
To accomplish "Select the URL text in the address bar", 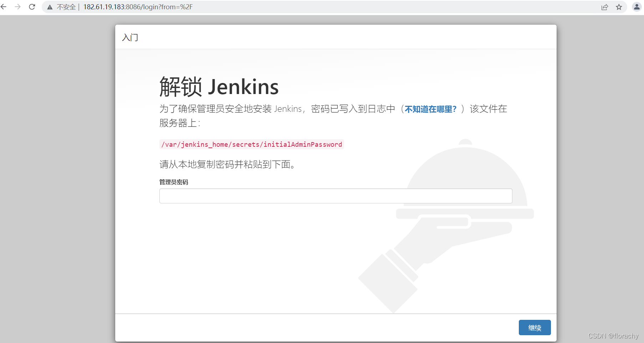I will (138, 7).
